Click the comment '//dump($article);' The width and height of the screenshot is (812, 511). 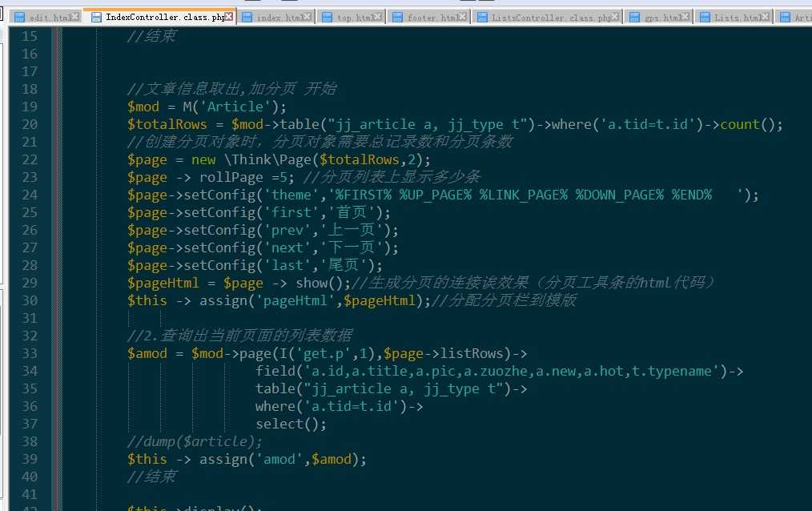pos(195,441)
